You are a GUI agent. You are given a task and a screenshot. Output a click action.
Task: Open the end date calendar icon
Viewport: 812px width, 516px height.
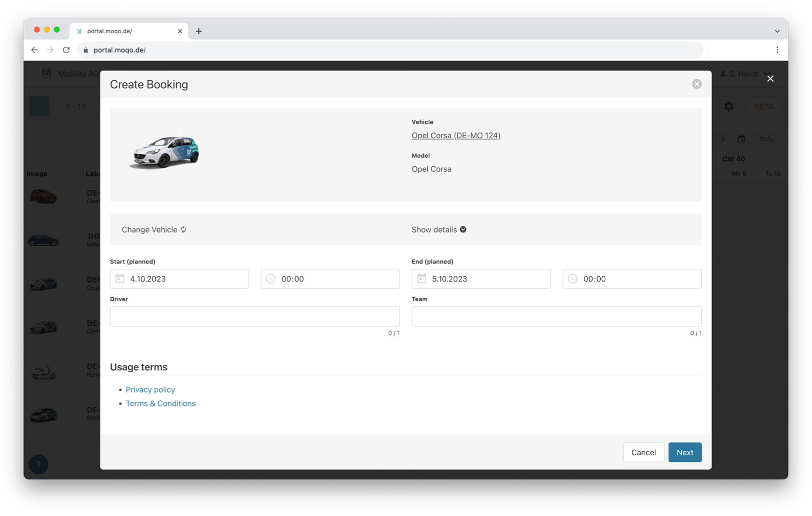tap(422, 278)
